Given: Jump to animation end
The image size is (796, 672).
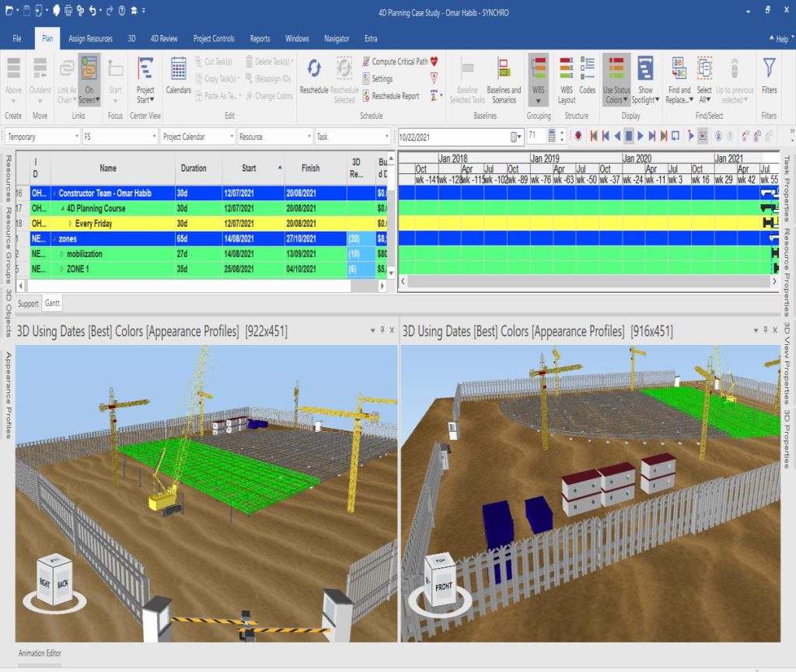Looking at the screenshot, I should [x=664, y=136].
